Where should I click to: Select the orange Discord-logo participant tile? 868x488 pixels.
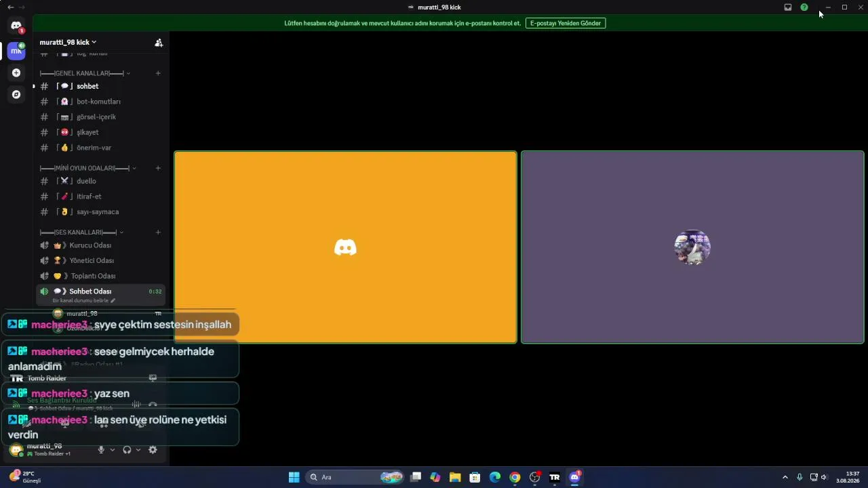click(346, 247)
